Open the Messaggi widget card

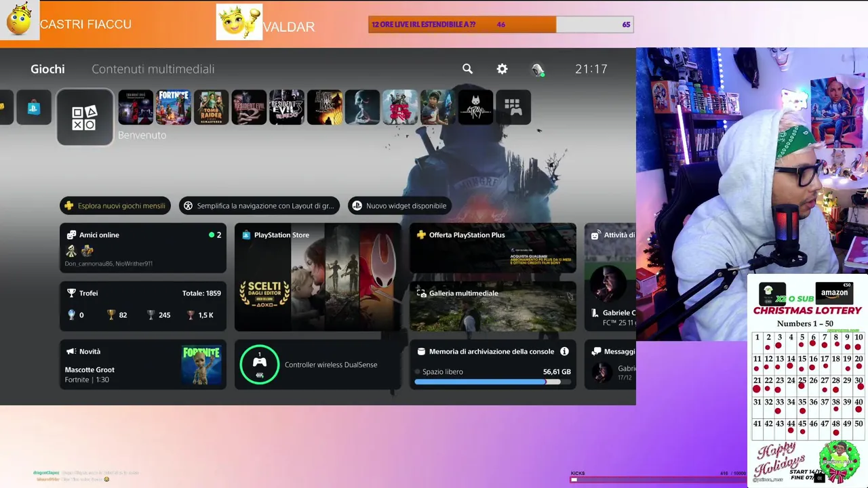(x=610, y=365)
